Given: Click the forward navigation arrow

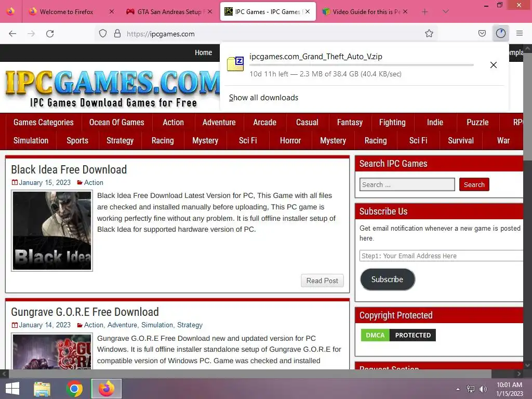Looking at the screenshot, I should (x=31, y=34).
